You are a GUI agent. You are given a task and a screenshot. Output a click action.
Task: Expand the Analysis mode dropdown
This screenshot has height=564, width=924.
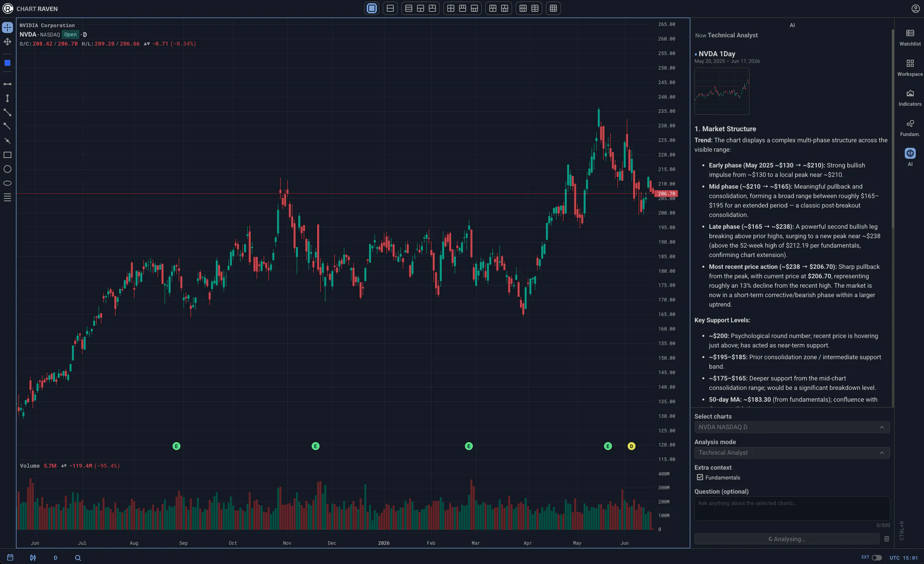792,453
